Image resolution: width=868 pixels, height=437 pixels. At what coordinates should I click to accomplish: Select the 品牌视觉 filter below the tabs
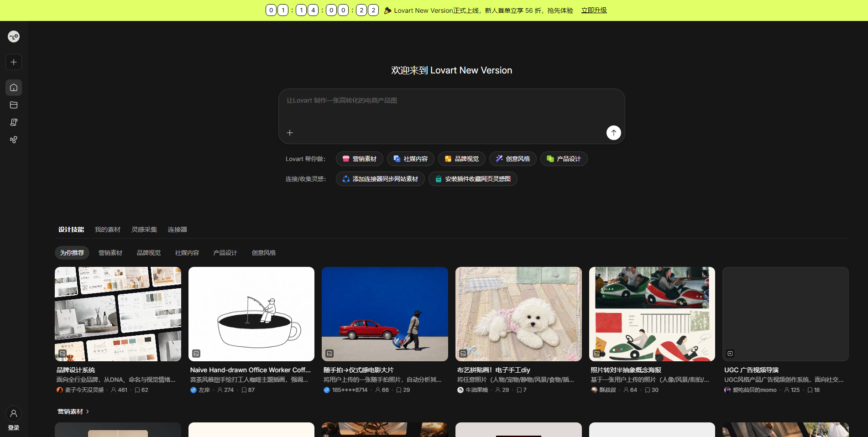point(149,253)
